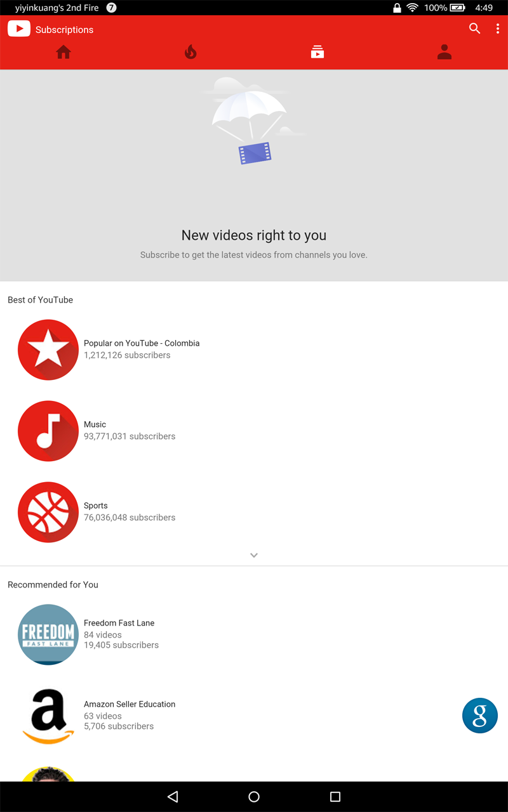Select the Subscriptions tab icon
508x812 pixels.
tap(317, 52)
